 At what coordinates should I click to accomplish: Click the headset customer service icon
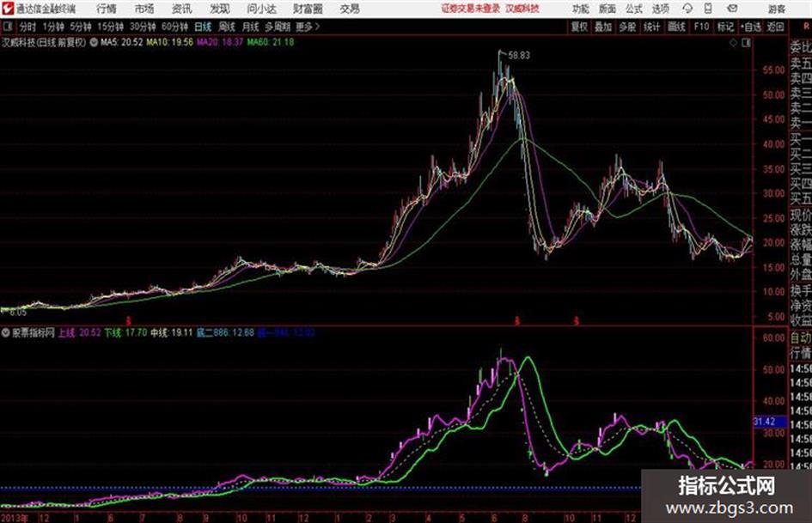(687, 9)
